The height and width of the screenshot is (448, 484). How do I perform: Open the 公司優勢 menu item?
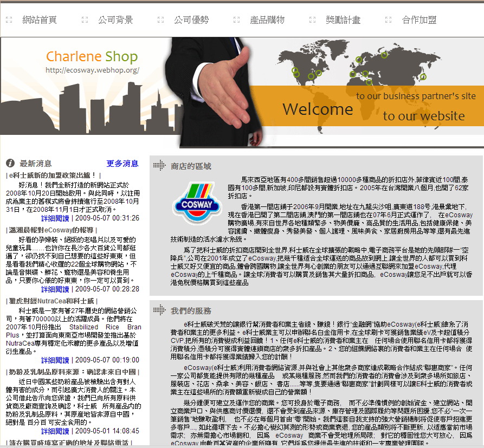(191, 20)
